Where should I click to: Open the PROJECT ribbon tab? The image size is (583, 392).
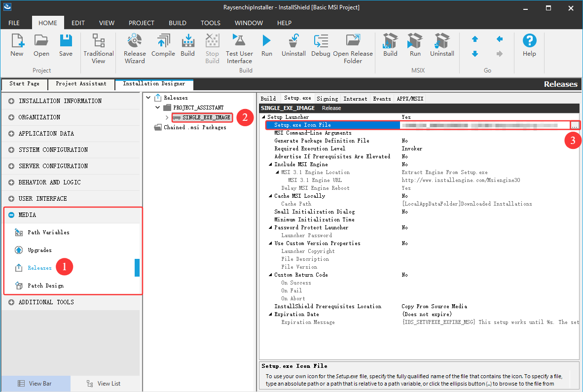coord(141,23)
